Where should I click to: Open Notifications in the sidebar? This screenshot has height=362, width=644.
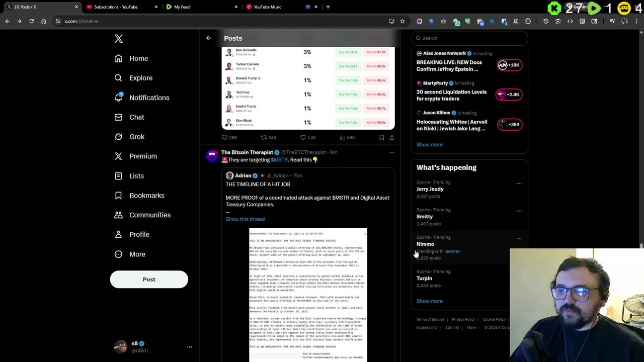pyautogui.click(x=141, y=98)
